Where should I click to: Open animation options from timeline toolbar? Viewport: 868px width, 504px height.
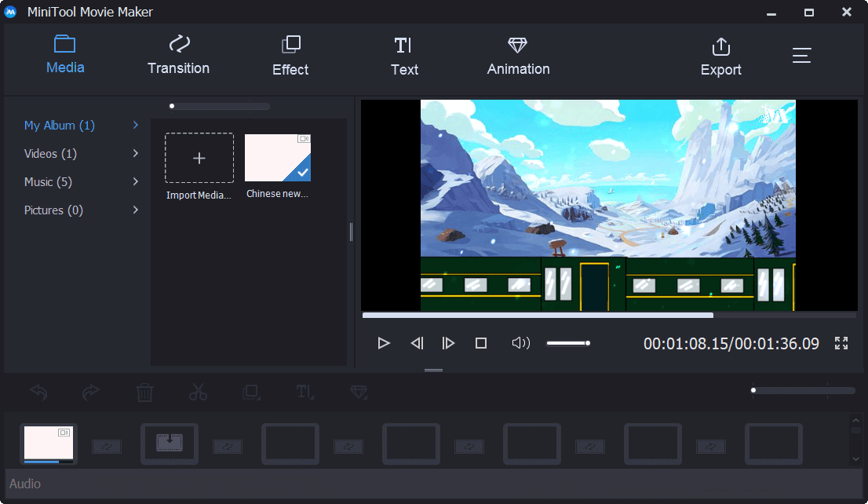359,392
